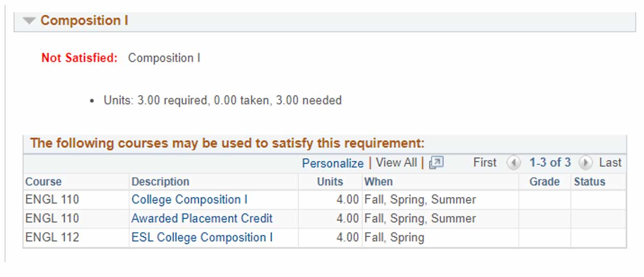
Task: Sort by the Description column header
Action: (160, 182)
